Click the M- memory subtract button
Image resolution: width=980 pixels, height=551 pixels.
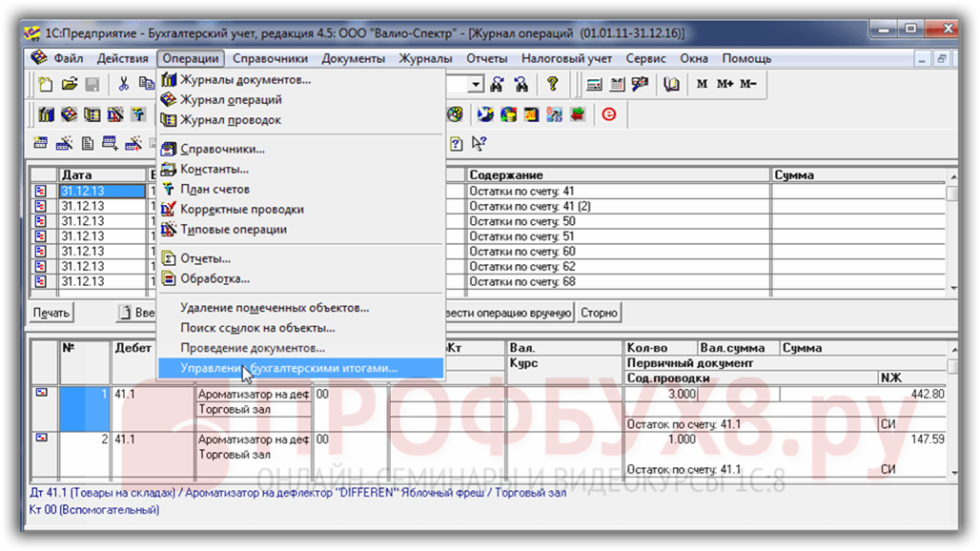click(x=748, y=84)
